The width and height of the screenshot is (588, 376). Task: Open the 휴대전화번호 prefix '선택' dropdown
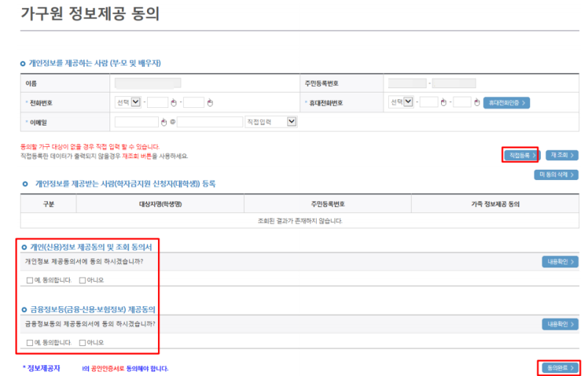tap(401, 102)
